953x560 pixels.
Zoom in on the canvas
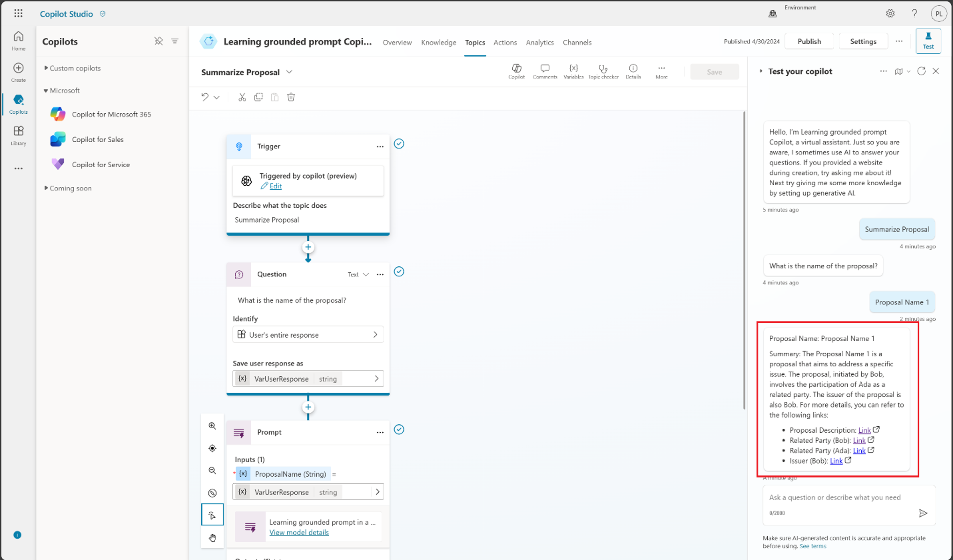click(212, 426)
